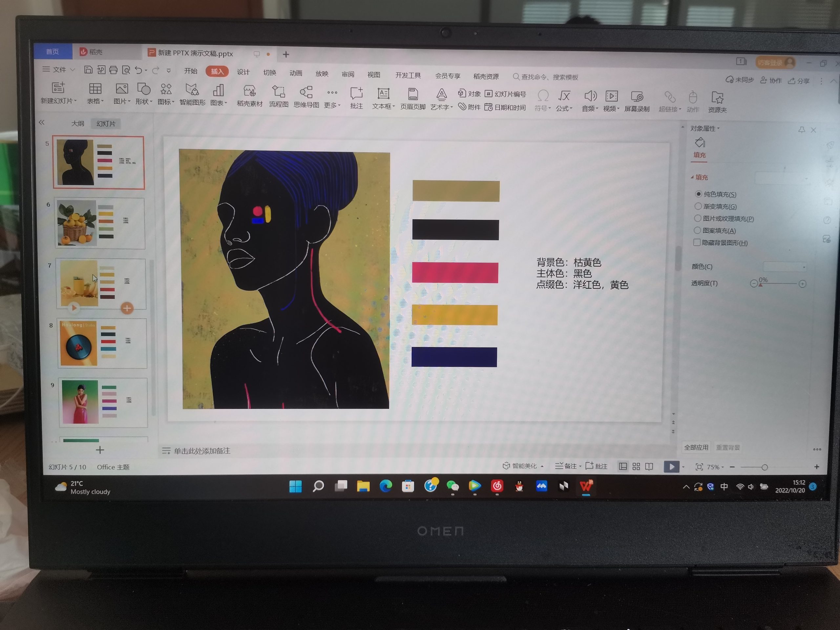
Task: Switch to slide sorter grid view icon
Action: pyautogui.click(x=636, y=466)
